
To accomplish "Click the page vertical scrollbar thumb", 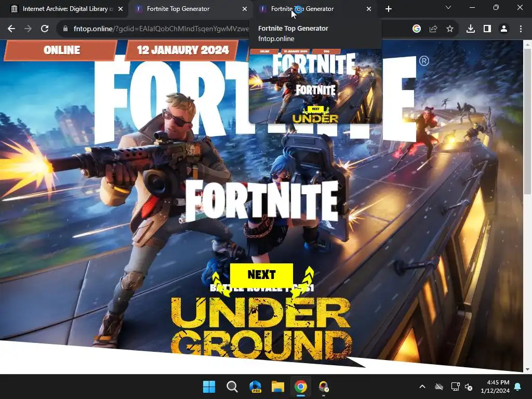I will pyautogui.click(x=527, y=122).
